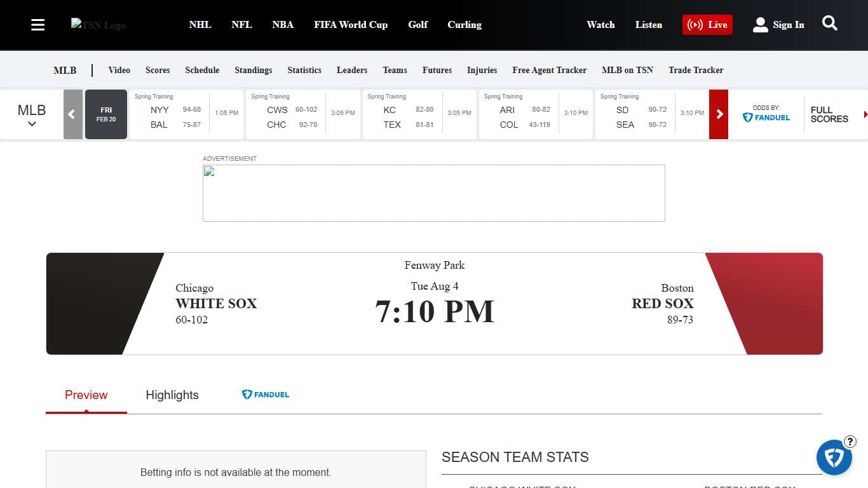Open the search magnifier icon
The height and width of the screenshot is (488, 868).
(x=829, y=24)
